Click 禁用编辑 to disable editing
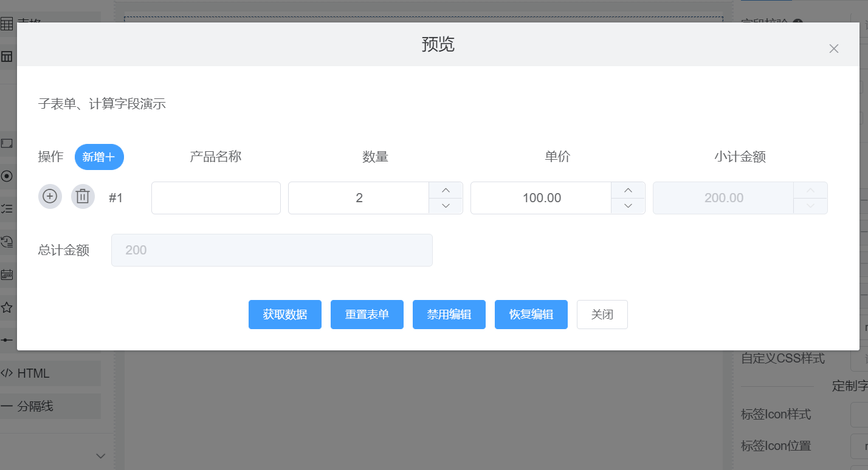 pyautogui.click(x=449, y=315)
